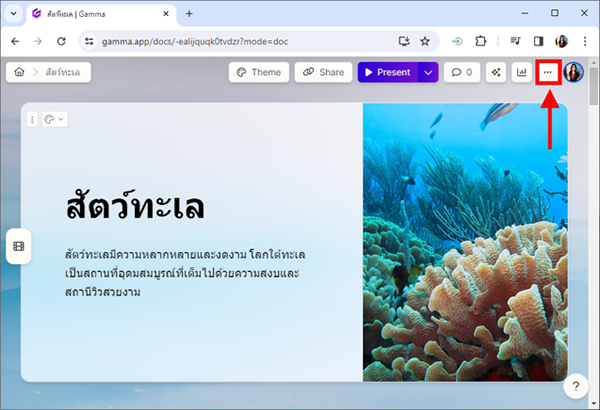Open the Gamma home icon
Image resolution: width=600 pixels, height=410 pixels.
tap(19, 72)
